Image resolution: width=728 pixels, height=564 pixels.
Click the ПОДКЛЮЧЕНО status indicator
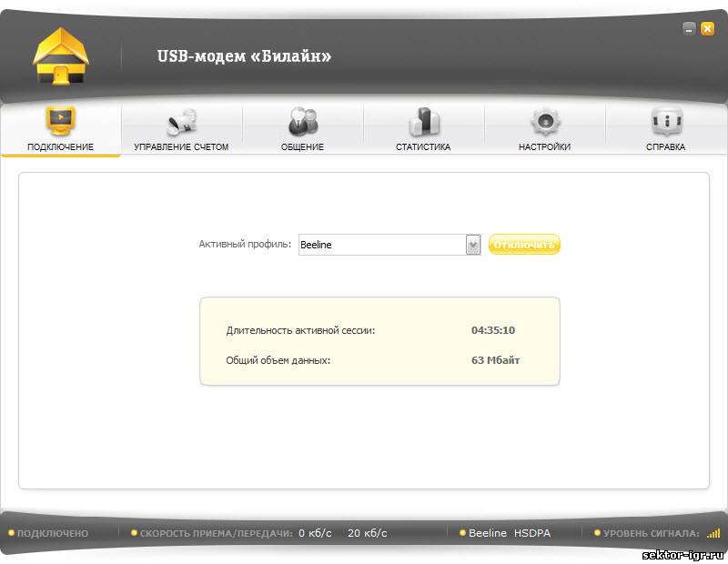[48, 533]
